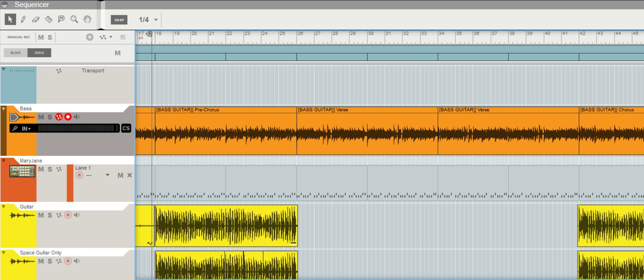The width and height of the screenshot is (644, 280).
Task: Select the Eraser tool
Action: click(x=36, y=19)
